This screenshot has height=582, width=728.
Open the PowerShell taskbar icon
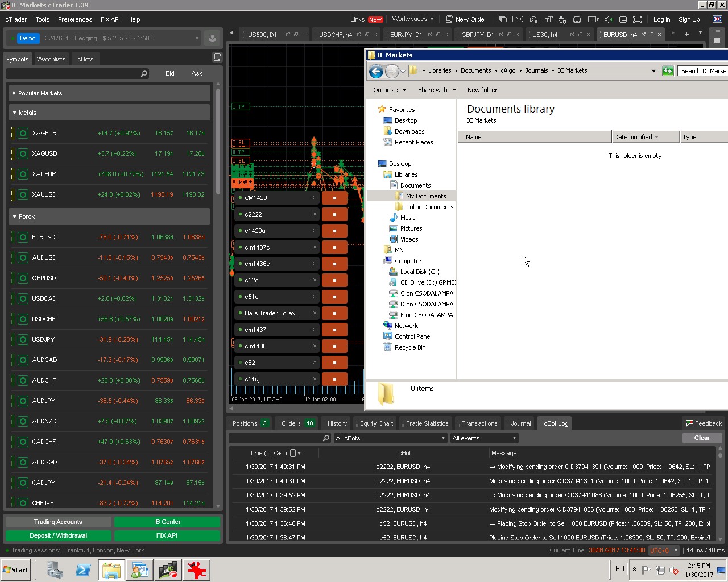coord(83,570)
